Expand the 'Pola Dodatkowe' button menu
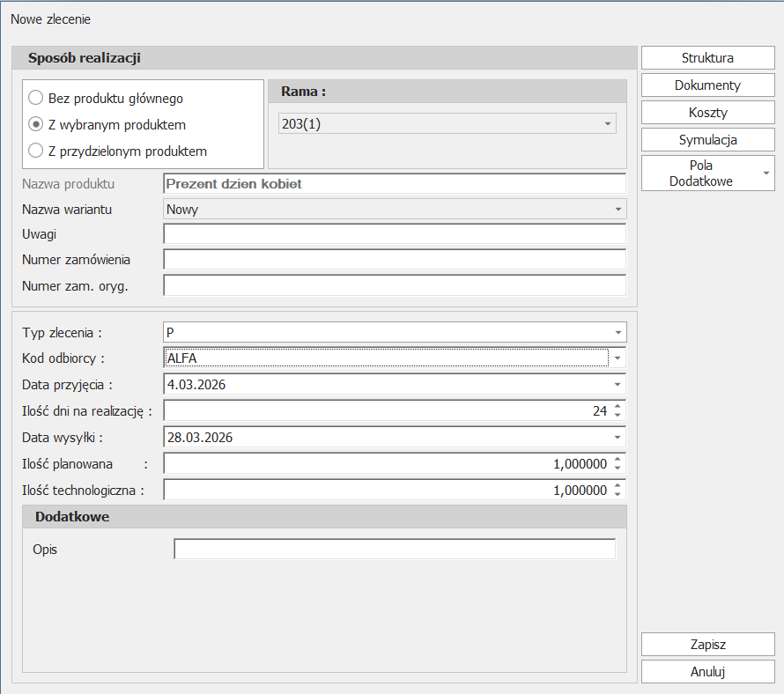The height and width of the screenshot is (694, 784). tap(766, 173)
